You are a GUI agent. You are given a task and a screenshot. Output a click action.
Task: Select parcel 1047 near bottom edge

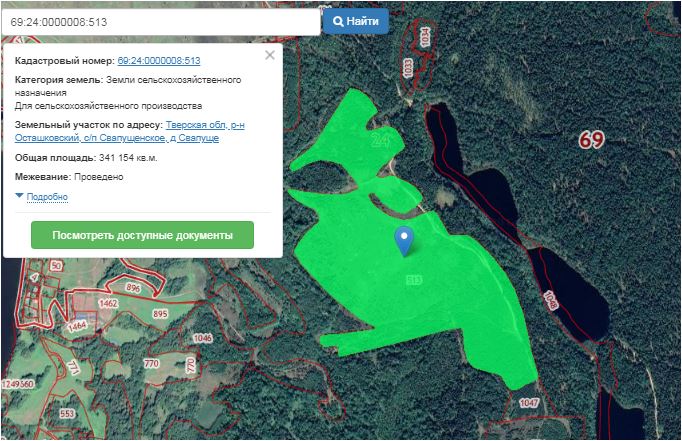[528, 402]
